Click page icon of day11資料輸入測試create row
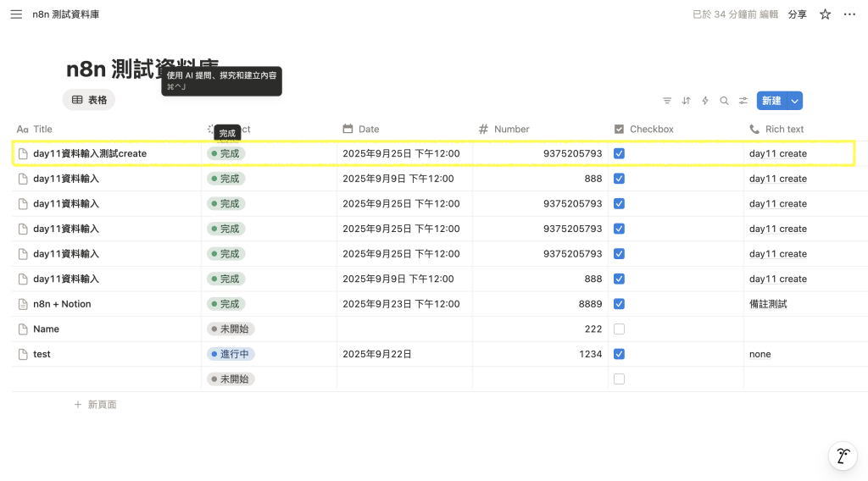This screenshot has height=481, width=868. 23,153
